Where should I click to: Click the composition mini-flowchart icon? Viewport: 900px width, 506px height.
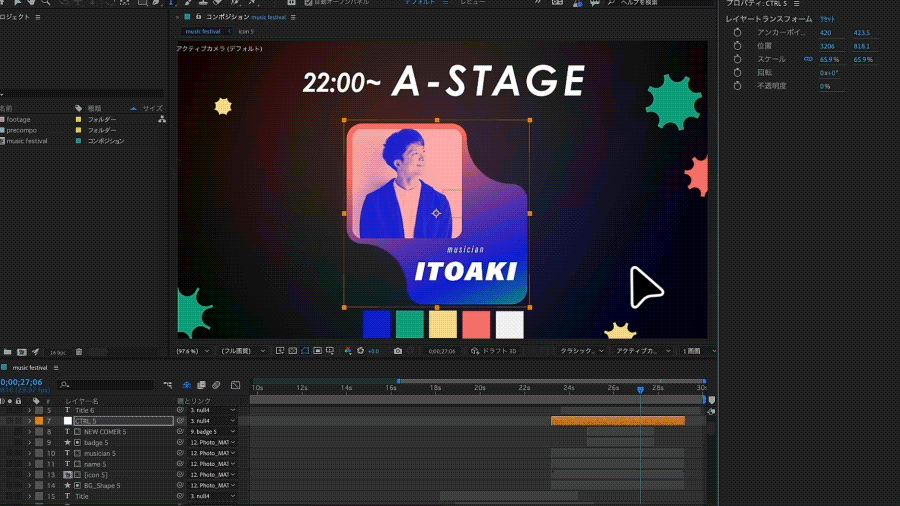[168, 385]
